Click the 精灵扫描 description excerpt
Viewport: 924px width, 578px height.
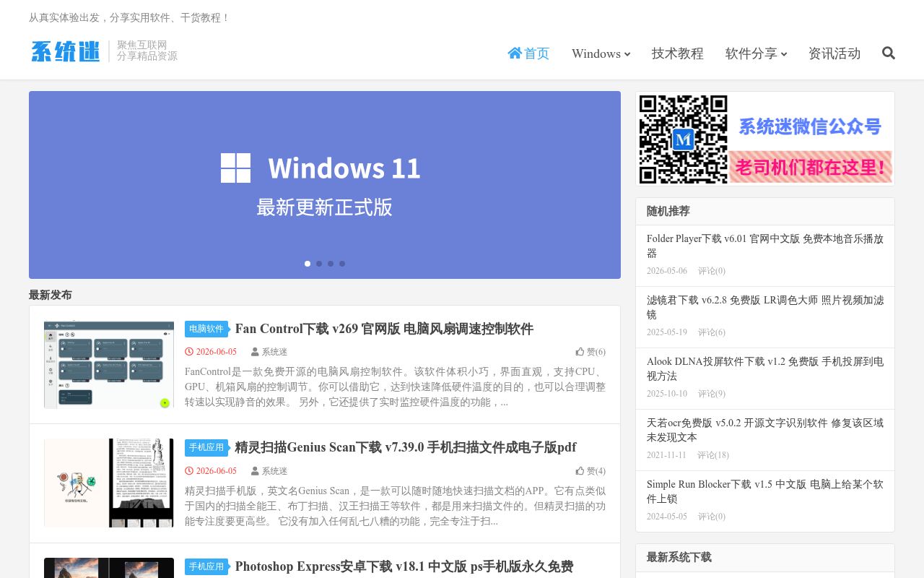pos(395,506)
